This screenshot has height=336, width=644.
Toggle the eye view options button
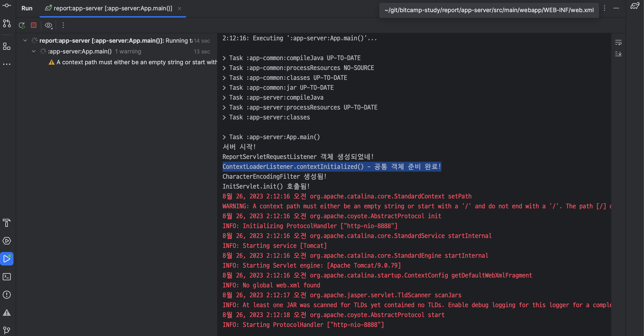point(48,25)
